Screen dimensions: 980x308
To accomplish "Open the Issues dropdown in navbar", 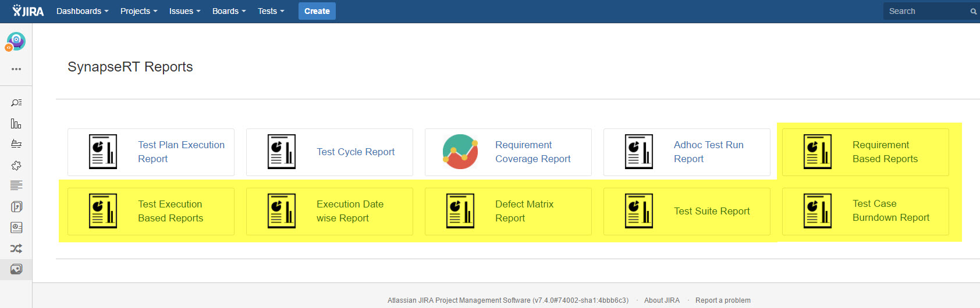I will pos(184,11).
